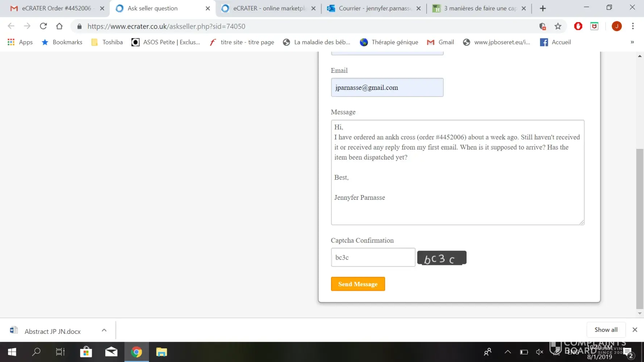Show hidden system tray icons

[508, 352]
